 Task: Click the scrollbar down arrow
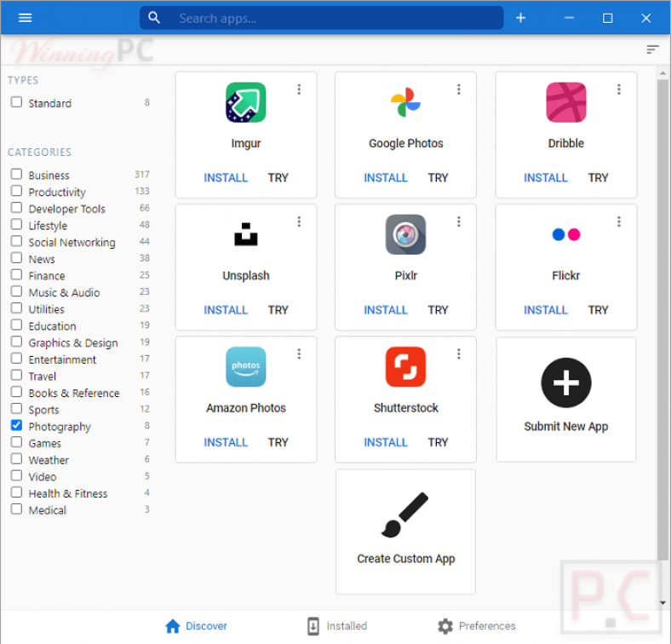pyautogui.click(x=662, y=603)
